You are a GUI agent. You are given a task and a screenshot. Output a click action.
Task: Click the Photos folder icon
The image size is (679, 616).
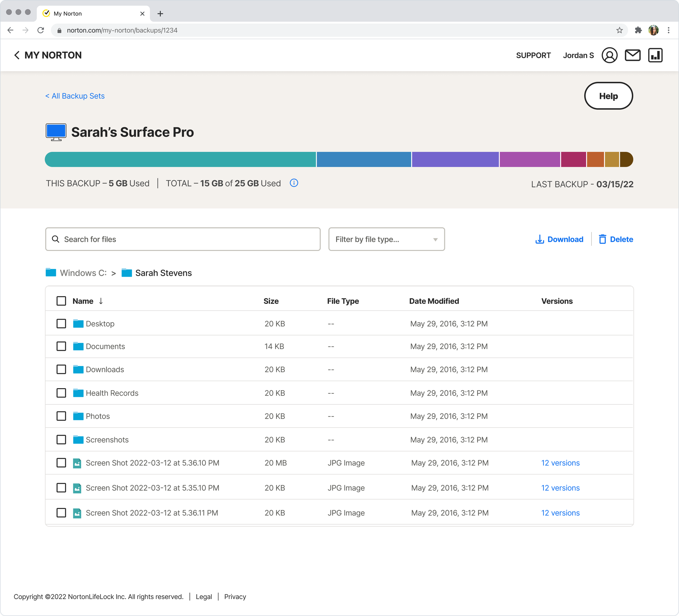(x=78, y=416)
